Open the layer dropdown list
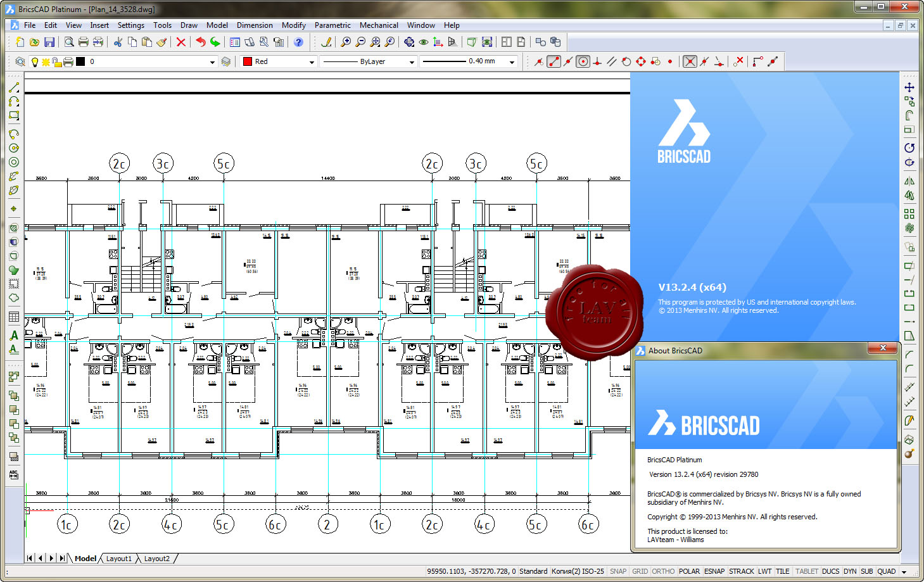Viewport: 924px width, 582px height. tap(212, 62)
